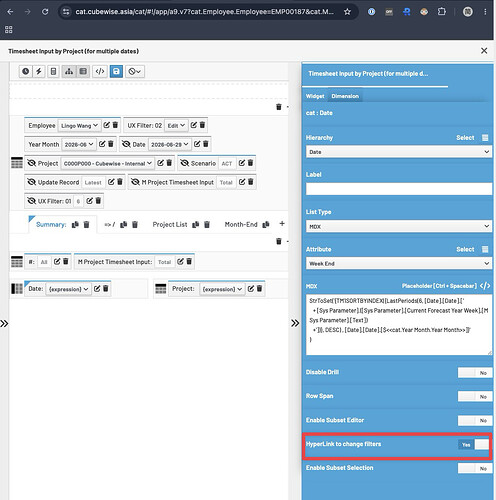Toggle HyperLink to change filters switch
This screenshot has width=496, height=500.
[473, 444]
